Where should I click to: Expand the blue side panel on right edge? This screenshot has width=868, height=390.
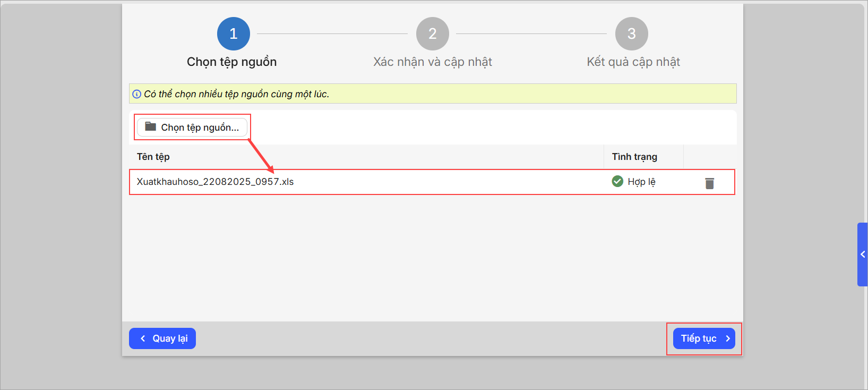862,255
